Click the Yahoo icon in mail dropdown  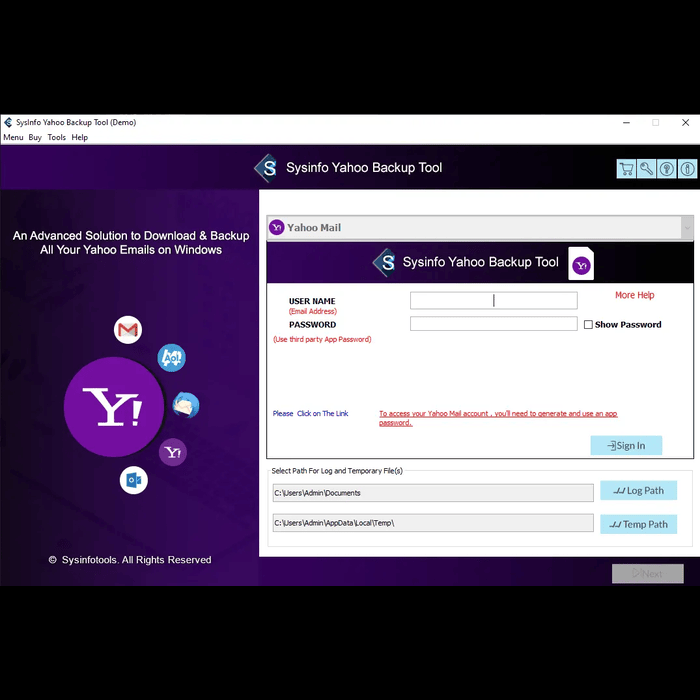(x=277, y=228)
